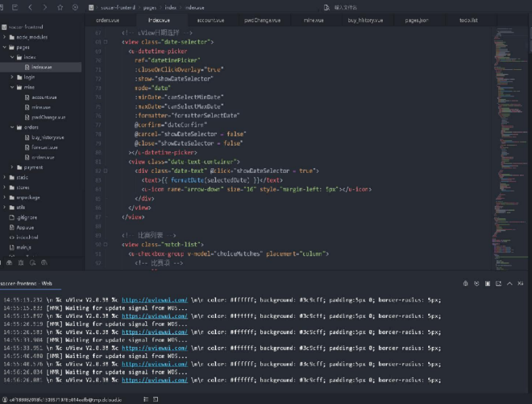Image resolution: width=532 pixels, height=404 pixels.
Task: Collapse the orders folder in file tree
Action: (x=13, y=127)
